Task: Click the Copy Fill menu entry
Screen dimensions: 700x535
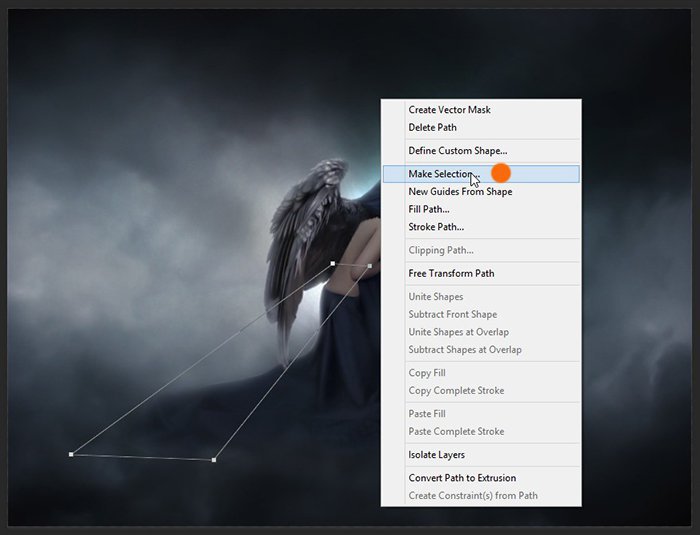Action: [427, 373]
